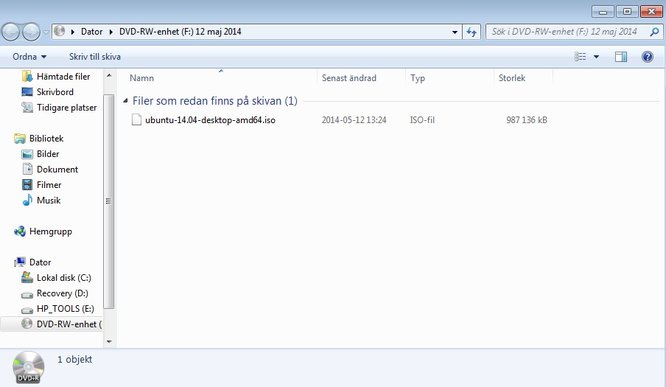The width and height of the screenshot is (666, 387).
Task: Click the sidebar scrollbar up arrow
Action: point(109,76)
